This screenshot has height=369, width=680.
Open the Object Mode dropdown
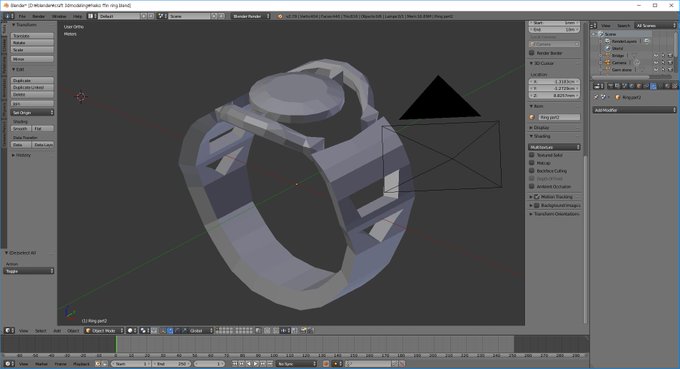coord(105,330)
